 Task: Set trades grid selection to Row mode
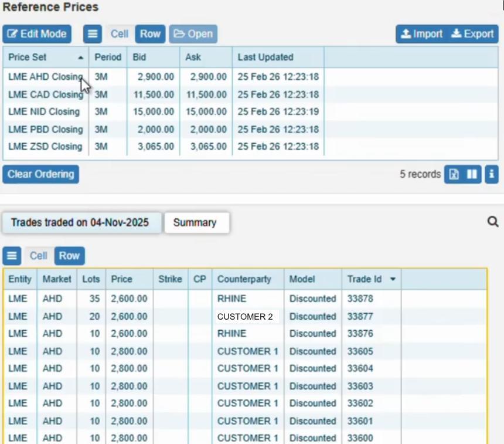pyautogui.click(x=69, y=256)
